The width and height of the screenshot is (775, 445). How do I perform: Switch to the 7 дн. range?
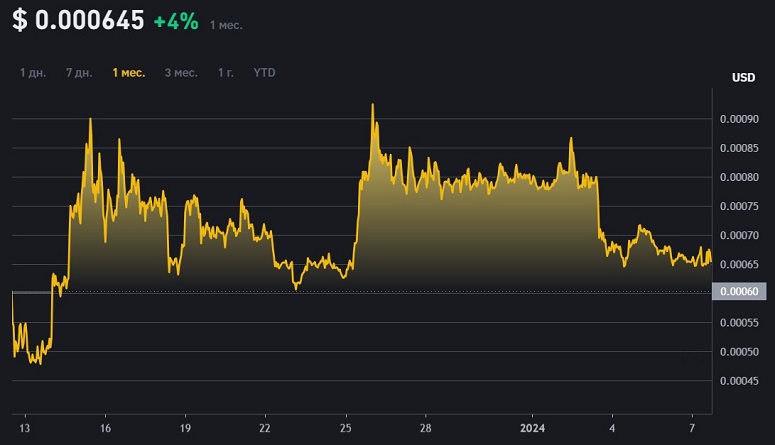pos(80,73)
